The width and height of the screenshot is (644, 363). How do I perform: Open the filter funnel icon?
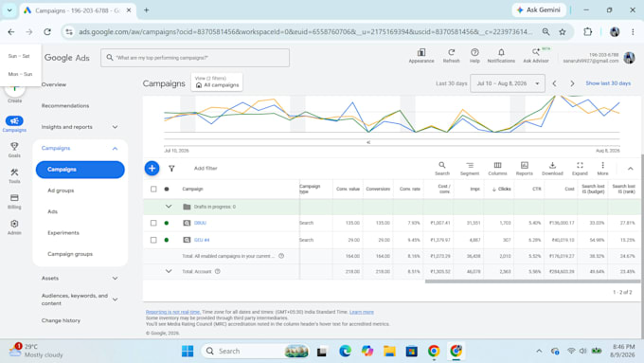tap(171, 169)
